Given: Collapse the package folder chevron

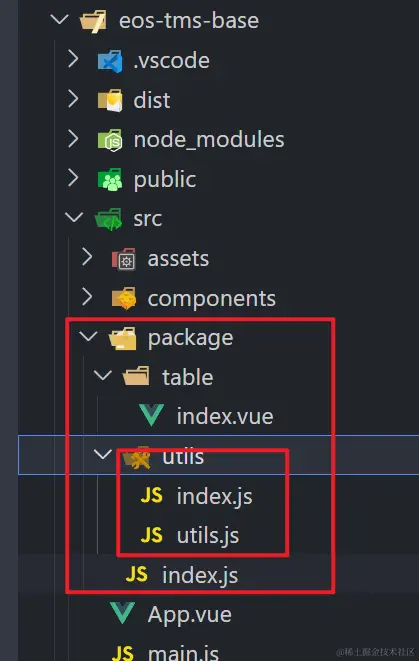Looking at the screenshot, I should 88,336.
